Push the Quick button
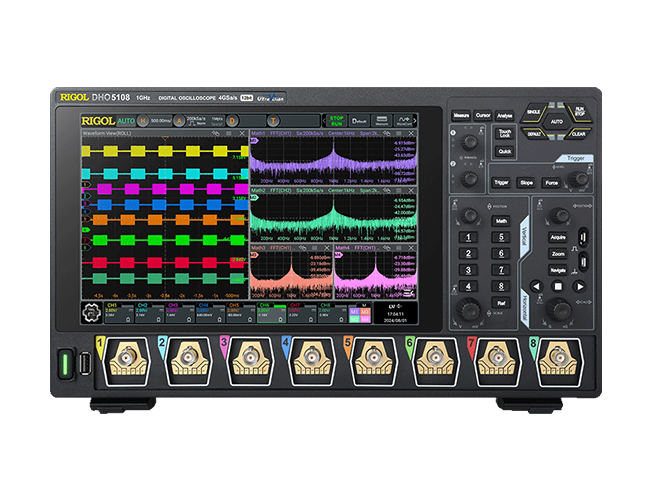652x500 pixels. click(x=505, y=151)
